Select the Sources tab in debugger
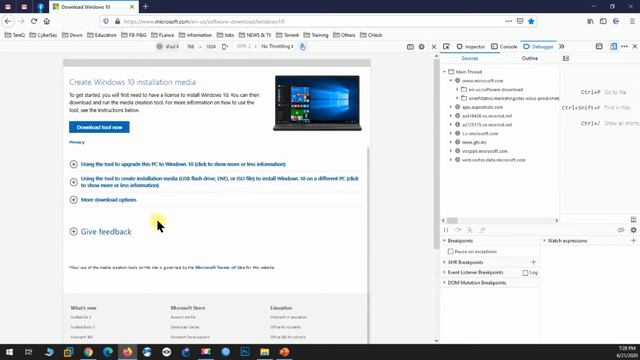 469,58
